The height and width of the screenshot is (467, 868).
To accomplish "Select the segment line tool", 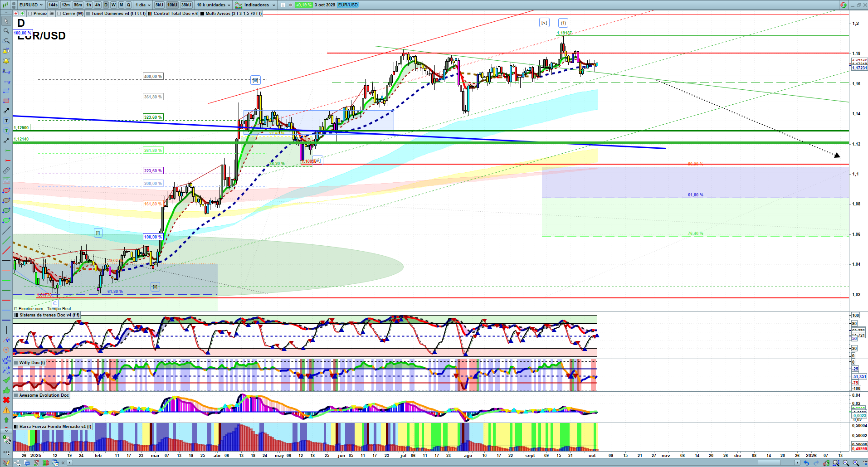I will point(6,141).
